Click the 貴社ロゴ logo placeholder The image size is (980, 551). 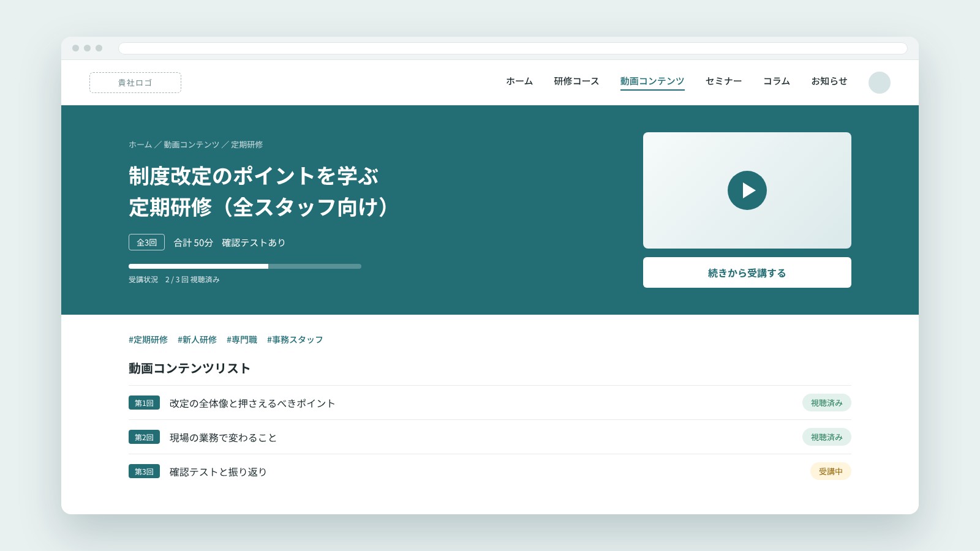[135, 83]
